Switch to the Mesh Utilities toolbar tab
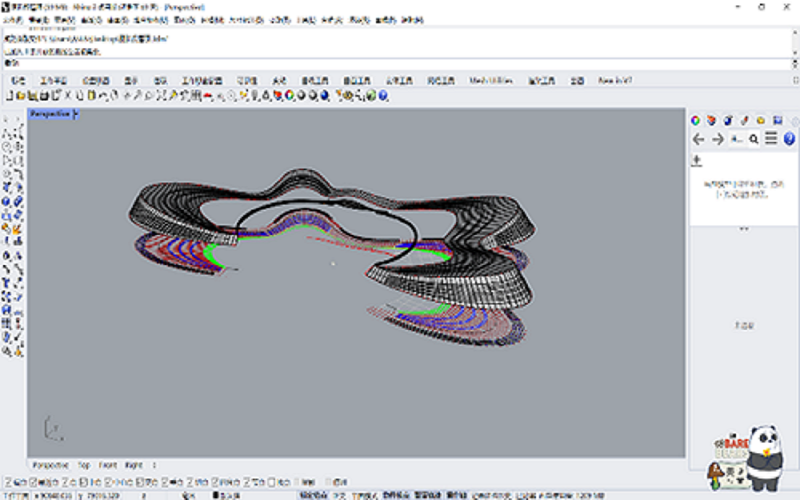Screen dimensions: 800x500 (491, 81)
